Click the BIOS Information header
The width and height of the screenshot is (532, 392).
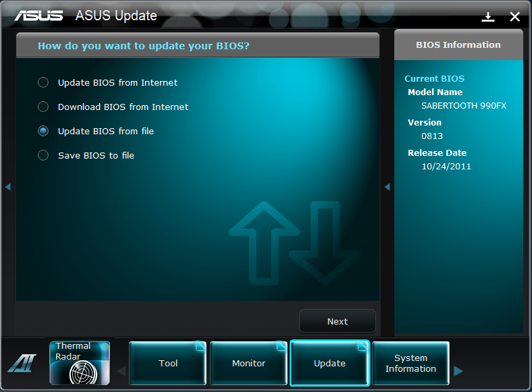pyautogui.click(x=458, y=45)
